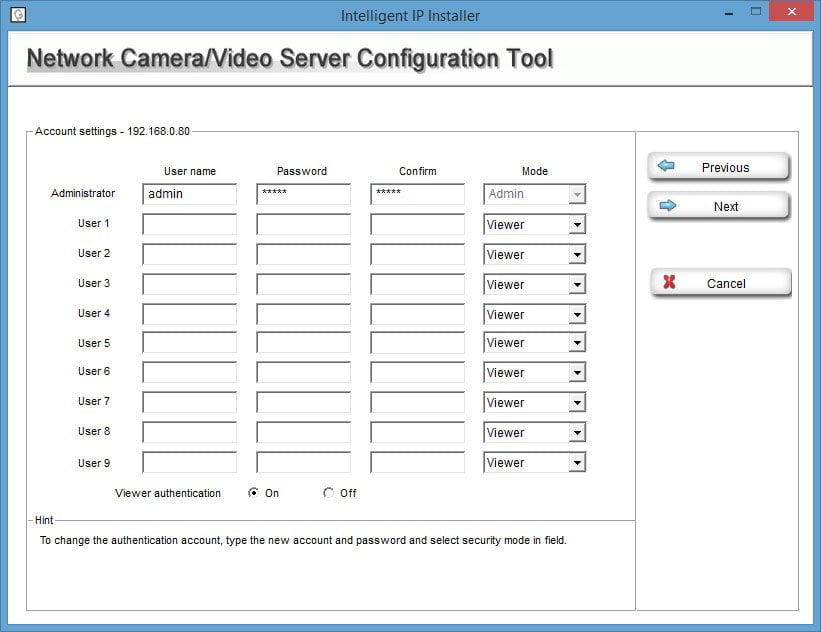Click the User 3 Confirm field
821x632 pixels.
click(x=417, y=284)
